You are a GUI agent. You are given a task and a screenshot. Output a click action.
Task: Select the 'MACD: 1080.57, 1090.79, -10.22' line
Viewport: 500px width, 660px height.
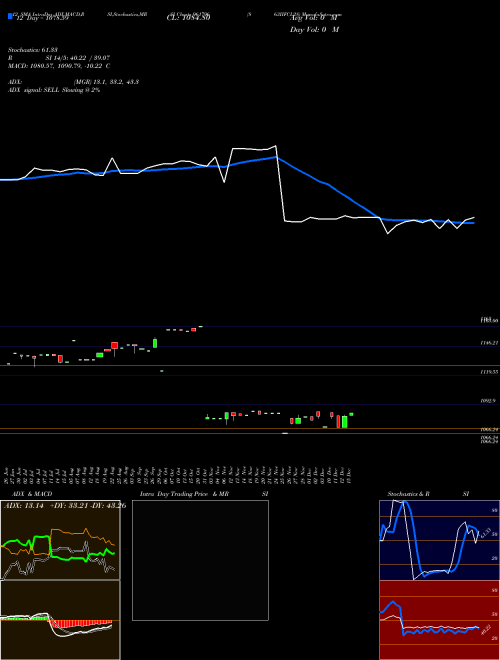point(56,66)
